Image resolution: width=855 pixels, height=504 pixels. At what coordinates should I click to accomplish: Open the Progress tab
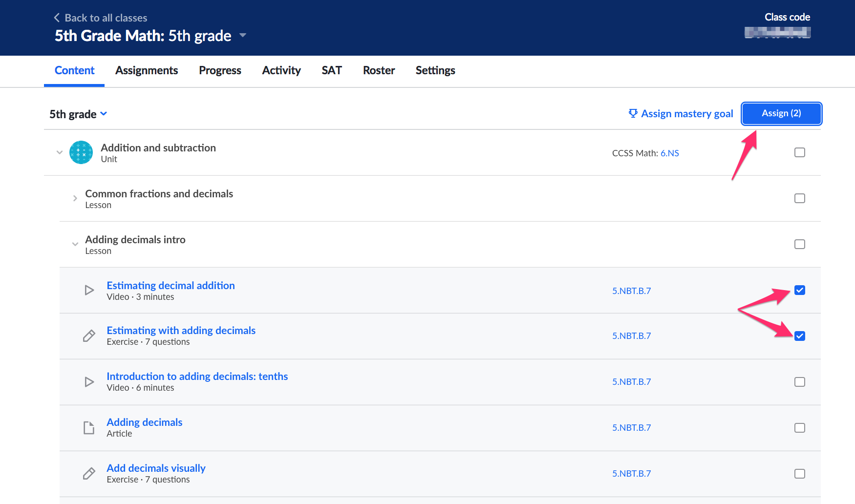coord(220,71)
